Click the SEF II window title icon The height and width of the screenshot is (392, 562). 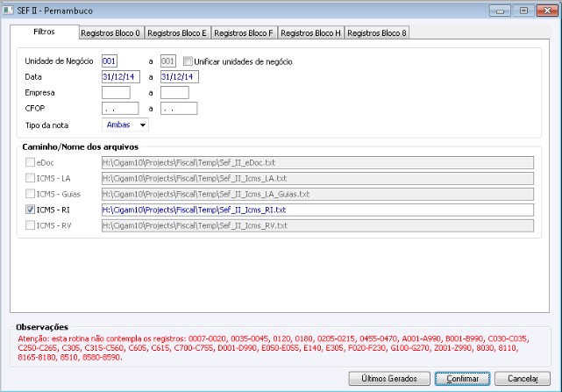[x=8, y=10]
